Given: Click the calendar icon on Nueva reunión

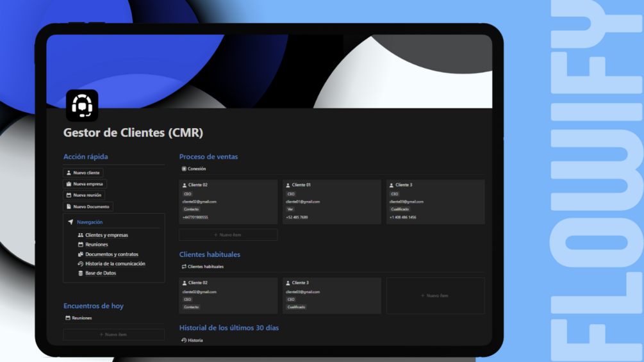Looking at the screenshot, I should tap(69, 195).
